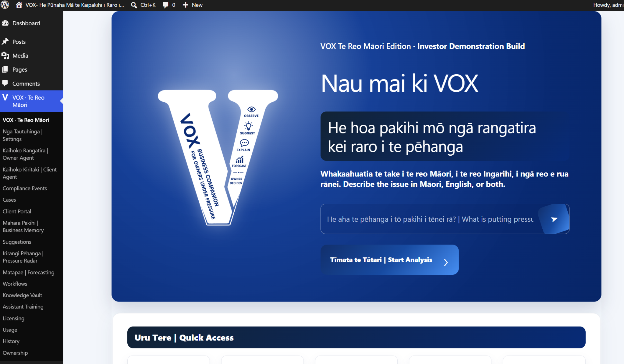Click the Whakaahuatia description paragraph
624x364 pixels.
pyautogui.click(x=444, y=179)
